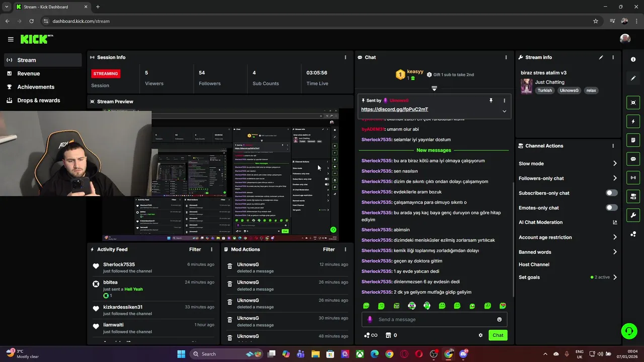This screenshot has height=362, width=644.
Task: Click the purple microphone icon in the message box
Action: 370,319
